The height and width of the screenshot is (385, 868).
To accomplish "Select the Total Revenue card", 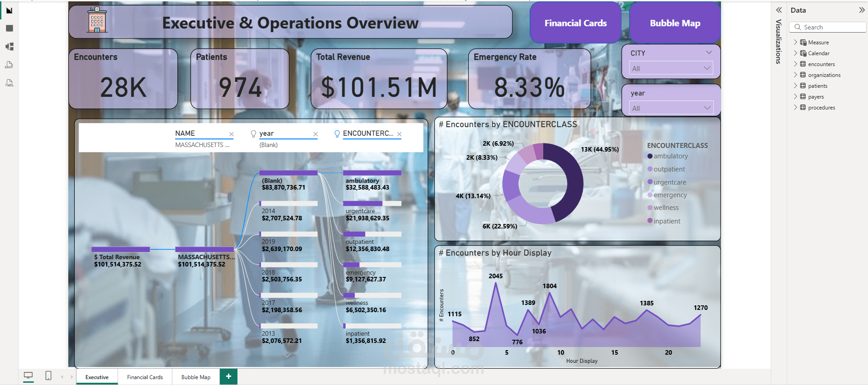I will [x=379, y=79].
